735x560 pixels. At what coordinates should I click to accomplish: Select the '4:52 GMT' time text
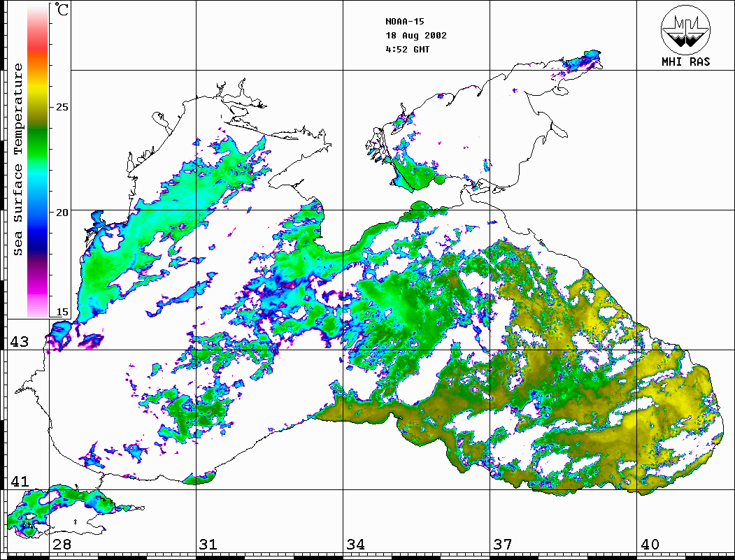[x=407, y=49]
